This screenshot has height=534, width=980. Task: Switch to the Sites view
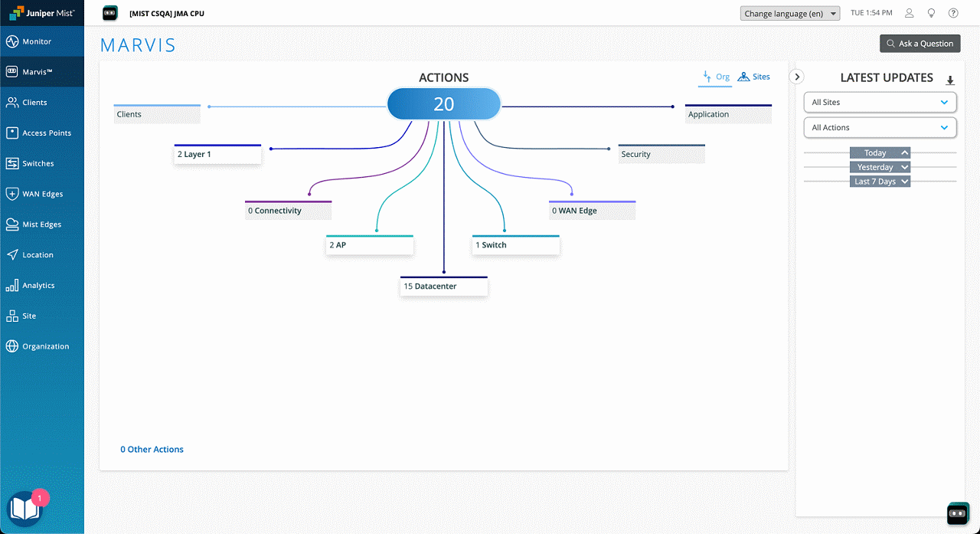click(x=754, y=77)
